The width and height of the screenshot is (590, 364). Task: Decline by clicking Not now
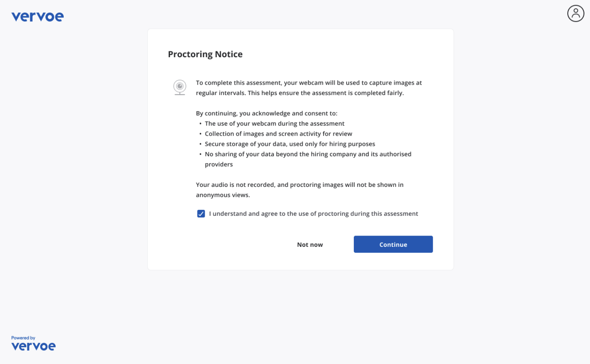pos(310,245)
